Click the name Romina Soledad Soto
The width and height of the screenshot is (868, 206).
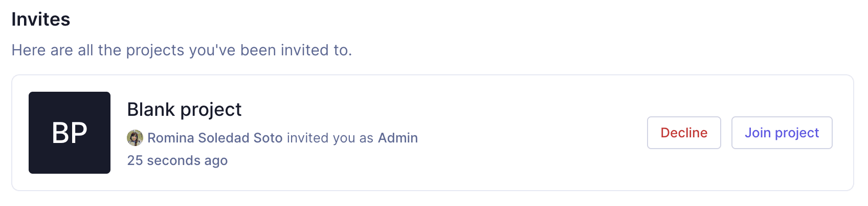click(215, 138)
